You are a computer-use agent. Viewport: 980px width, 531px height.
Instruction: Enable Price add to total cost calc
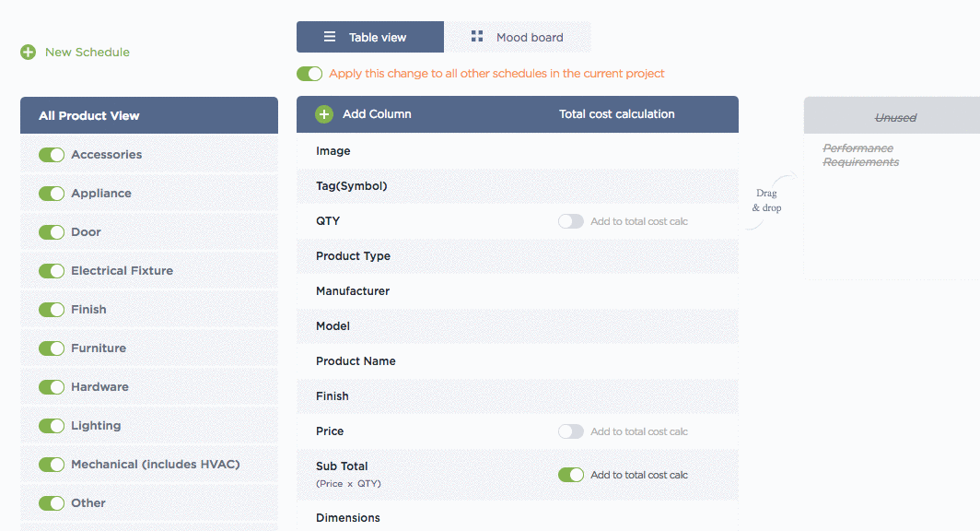click(571, 431)
